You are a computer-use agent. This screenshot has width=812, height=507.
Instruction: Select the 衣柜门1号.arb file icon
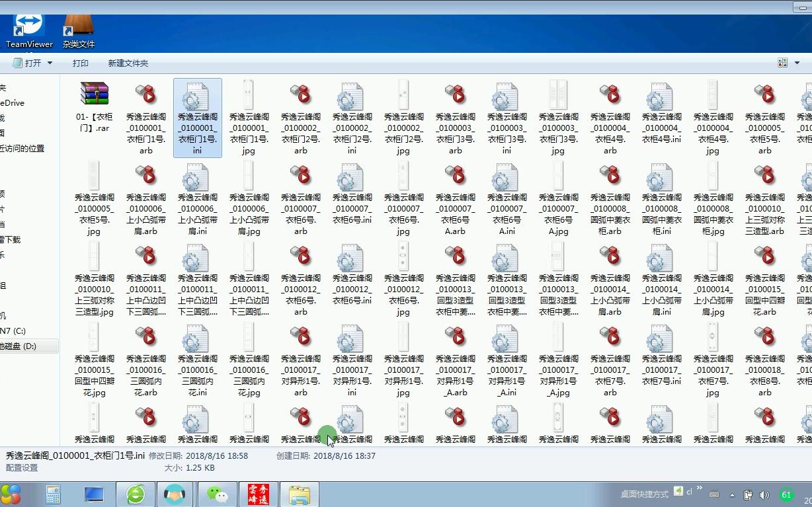[x=145, y=99]
